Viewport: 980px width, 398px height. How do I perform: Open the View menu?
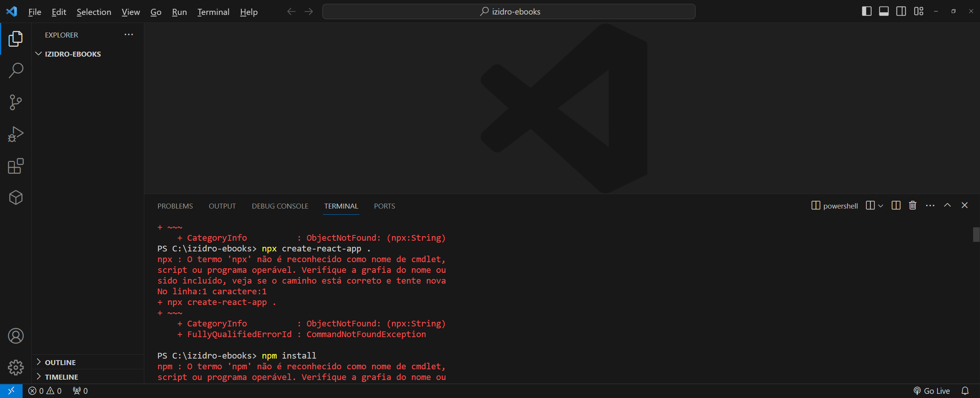[131, 12]
